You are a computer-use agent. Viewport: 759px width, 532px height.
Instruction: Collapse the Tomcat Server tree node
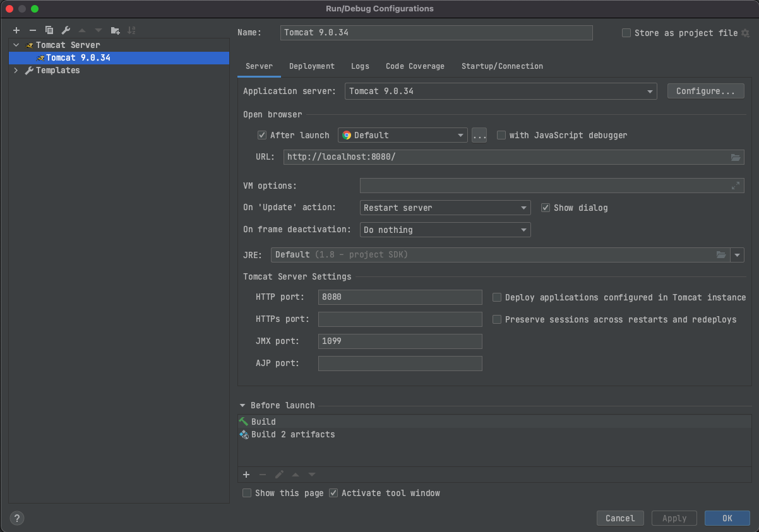pyautogui.click(x=16, y=45)
